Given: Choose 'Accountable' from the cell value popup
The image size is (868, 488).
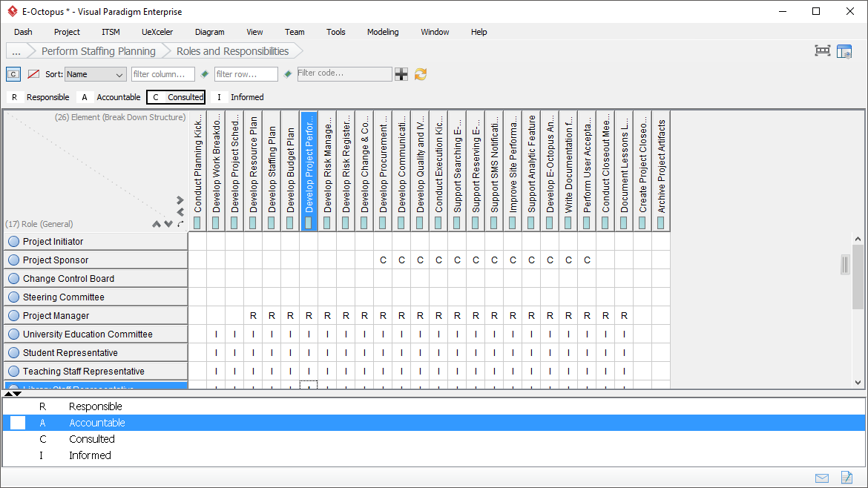Looking at the screenshot, I should click(96, 423).
